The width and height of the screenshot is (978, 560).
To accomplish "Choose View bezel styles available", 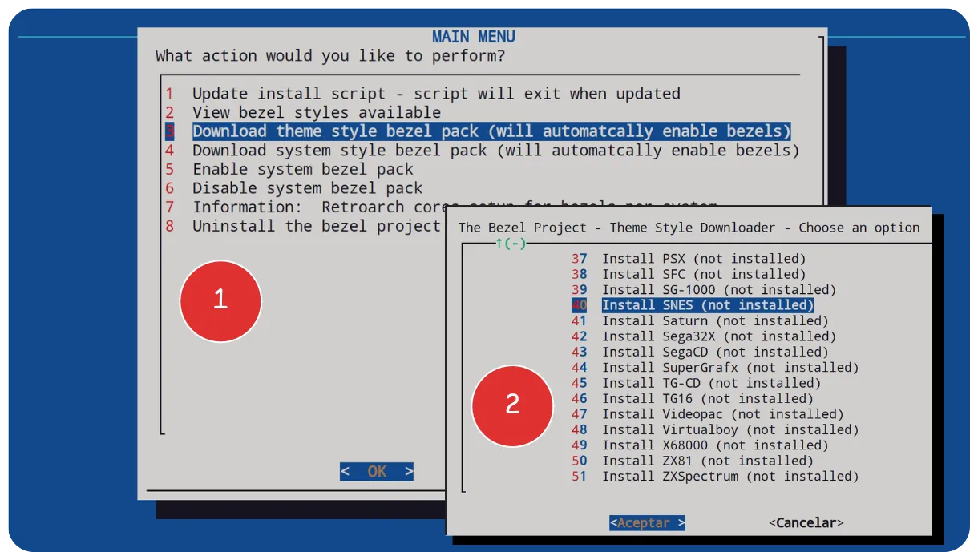I will (316, 113).
